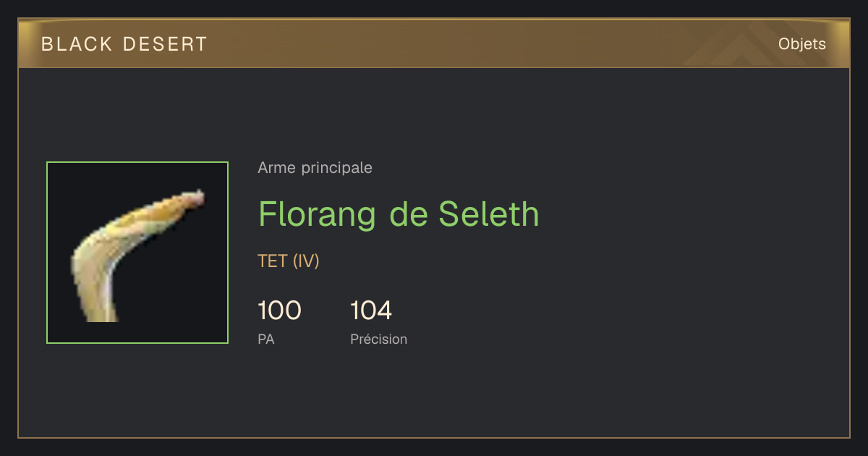Select the Arme principale item type label
Screen dimensions: 868x456
pos(315,168)
